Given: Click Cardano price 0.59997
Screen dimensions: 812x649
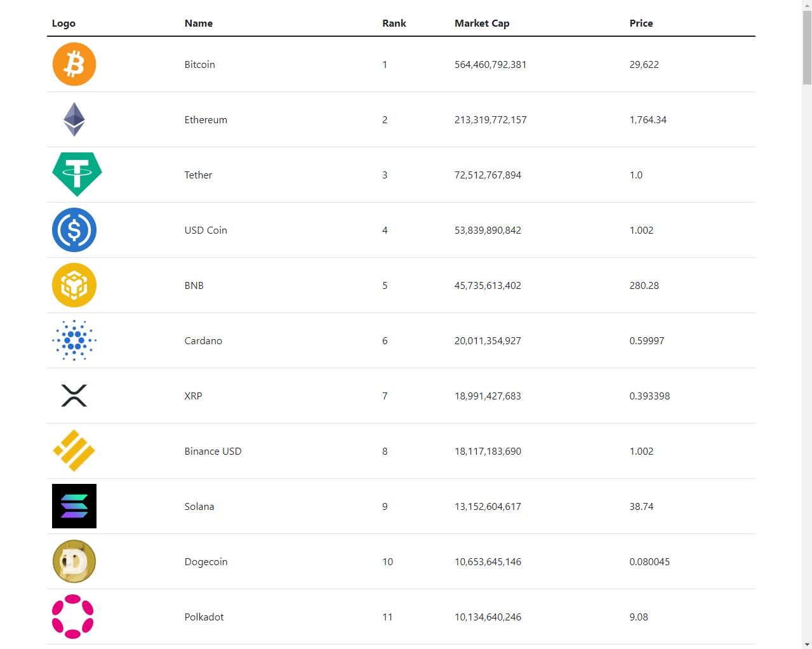Looking at the screenshot, I should tap(647, 341).
